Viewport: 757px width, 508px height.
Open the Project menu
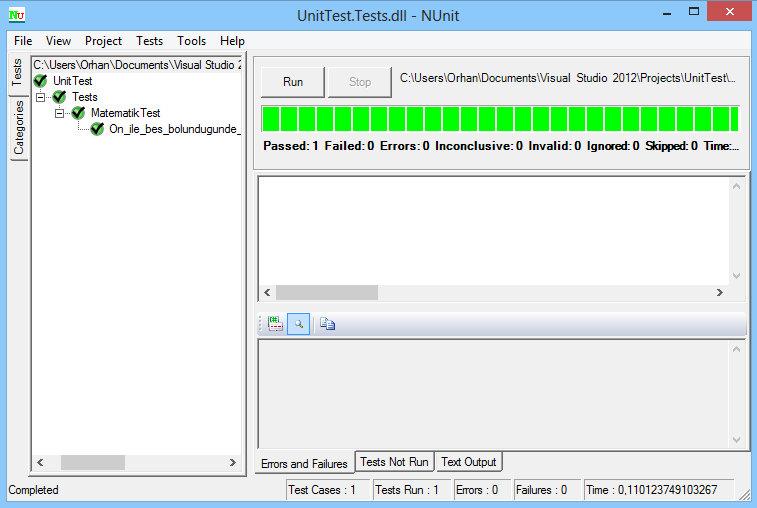(103, 41)
